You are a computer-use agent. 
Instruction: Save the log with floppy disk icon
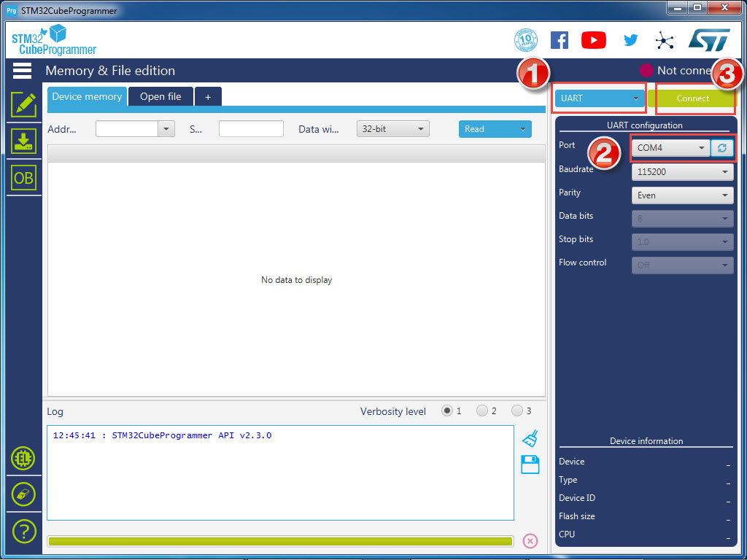[x=530, y=464]
